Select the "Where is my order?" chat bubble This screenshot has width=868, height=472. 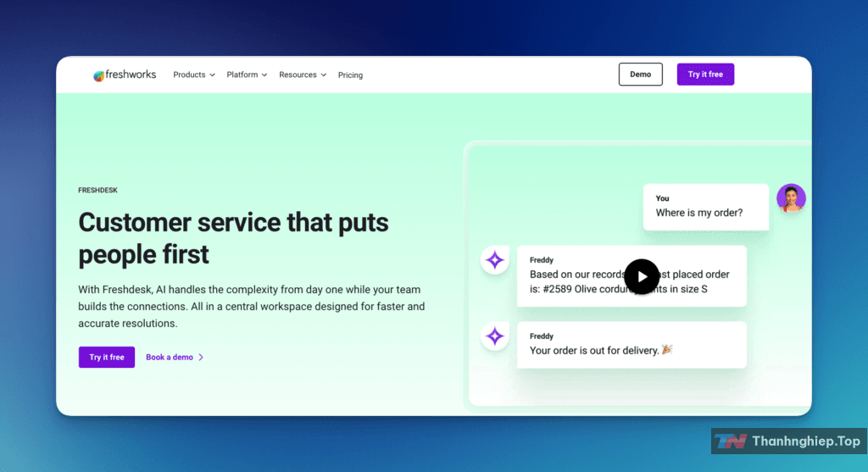pos(705,207)
